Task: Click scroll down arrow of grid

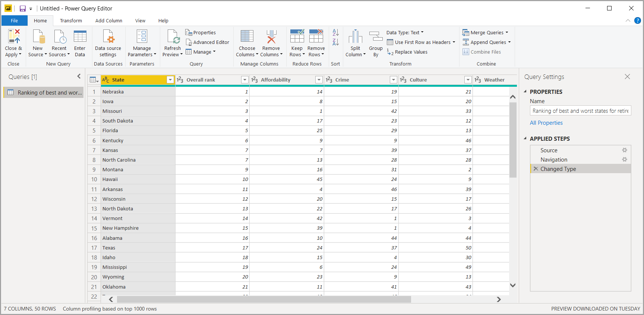Action: tap(513, 285)
